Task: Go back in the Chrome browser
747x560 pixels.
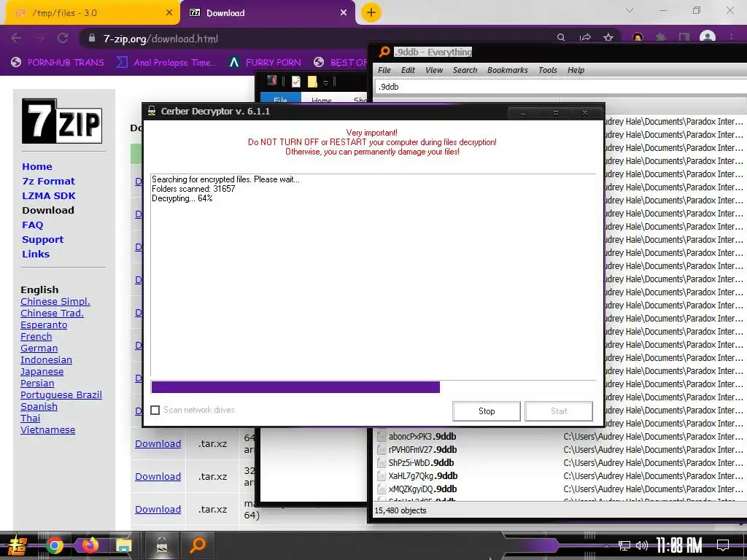Action: tap(16, 38)
